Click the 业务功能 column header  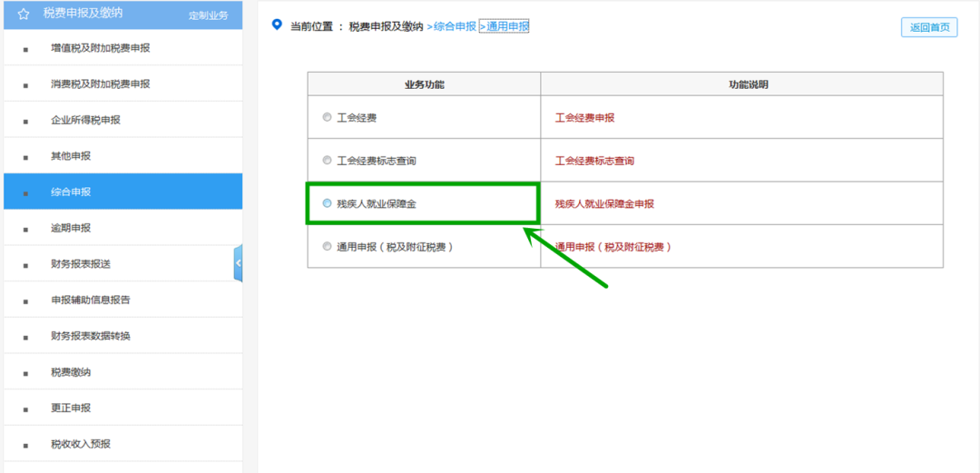coord(425,84)
